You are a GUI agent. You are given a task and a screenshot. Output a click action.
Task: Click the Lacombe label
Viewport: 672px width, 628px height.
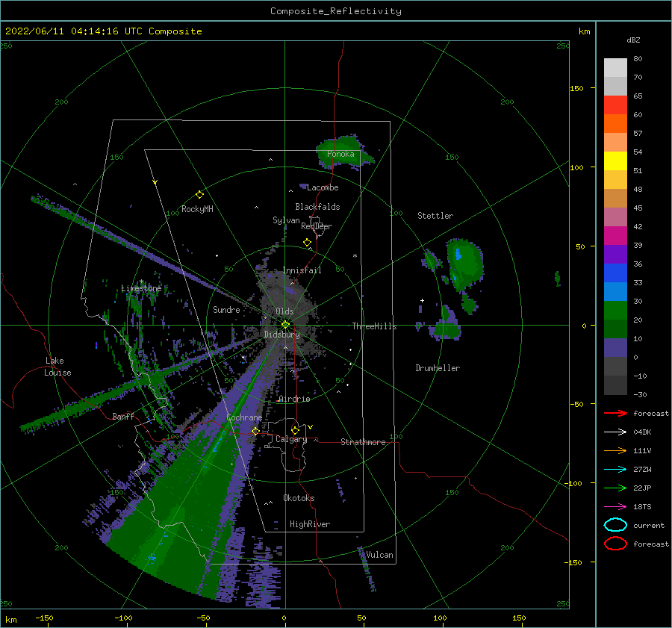click(x=323, y=187)
